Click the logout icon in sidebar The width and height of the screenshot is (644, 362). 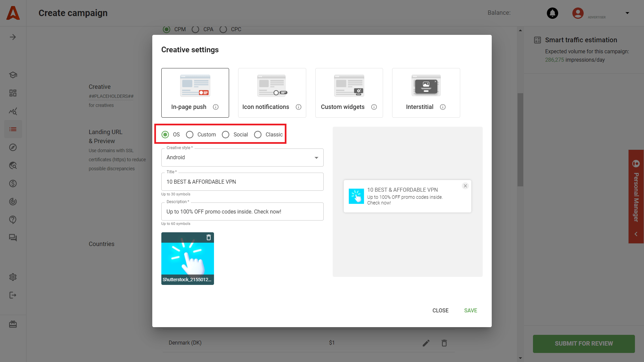point(13,295)
